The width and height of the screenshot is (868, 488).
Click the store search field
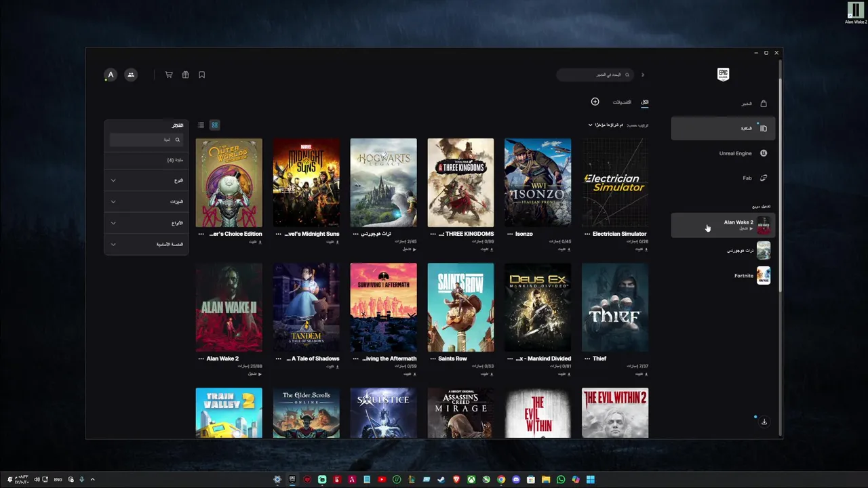[595, 75]
